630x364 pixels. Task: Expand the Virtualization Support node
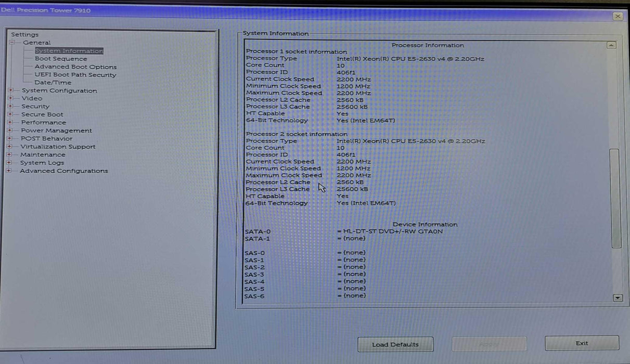[9, 147]
